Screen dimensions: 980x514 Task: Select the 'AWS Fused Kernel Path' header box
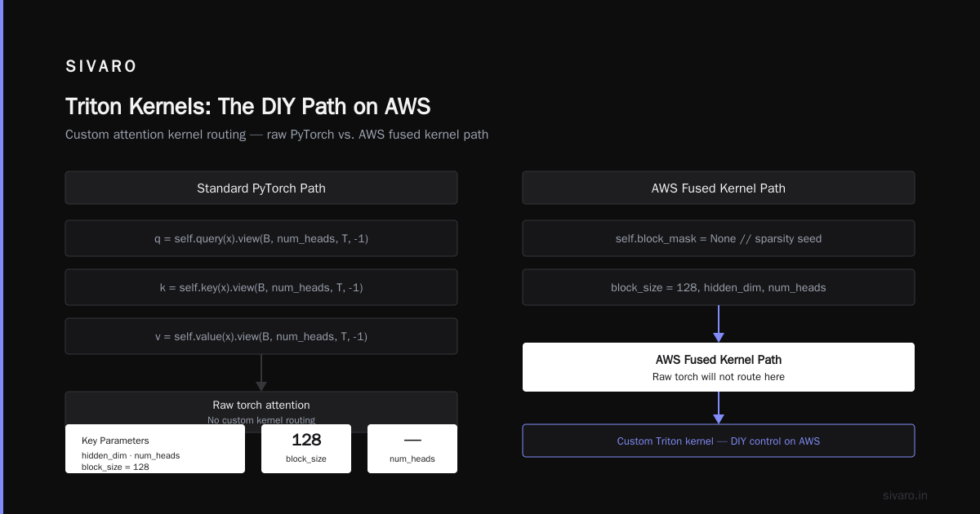coord(719,188)
